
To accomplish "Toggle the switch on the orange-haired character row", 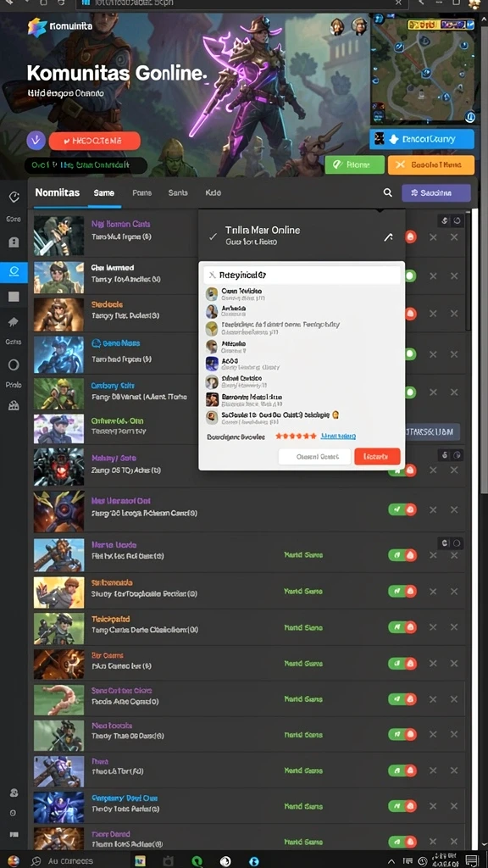I will [x=402, y=591].
